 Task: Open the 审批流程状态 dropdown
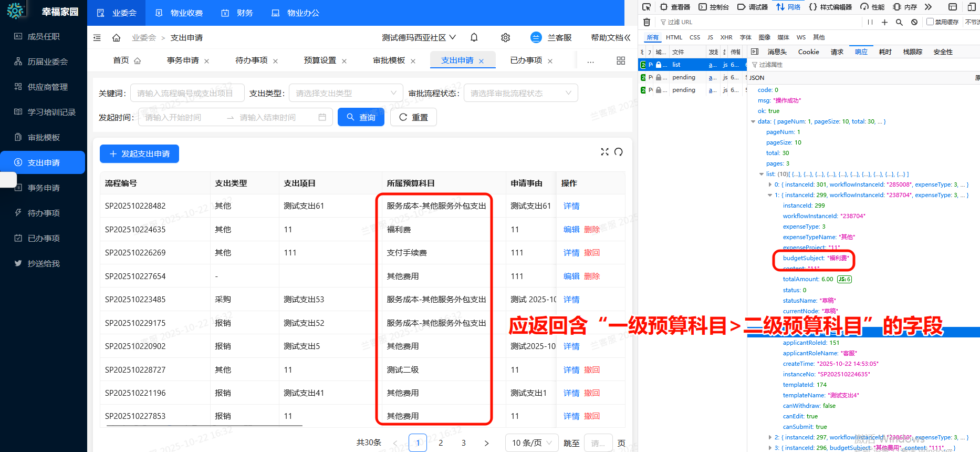pyautogui.click(x=520, y=93)
